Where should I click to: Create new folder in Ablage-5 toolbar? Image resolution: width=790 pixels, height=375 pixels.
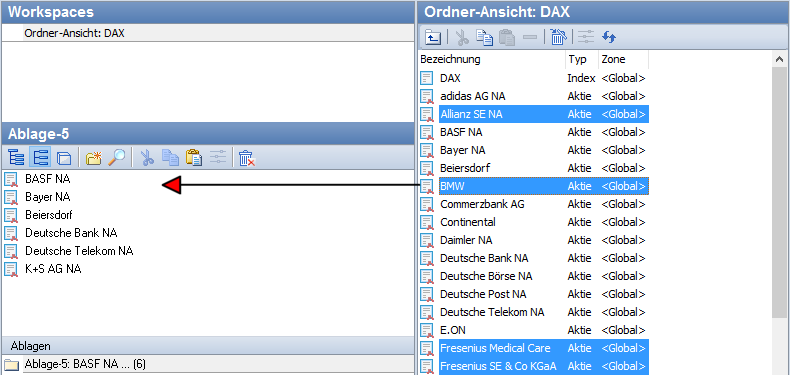pyautogui.click(x=94, y=158)
